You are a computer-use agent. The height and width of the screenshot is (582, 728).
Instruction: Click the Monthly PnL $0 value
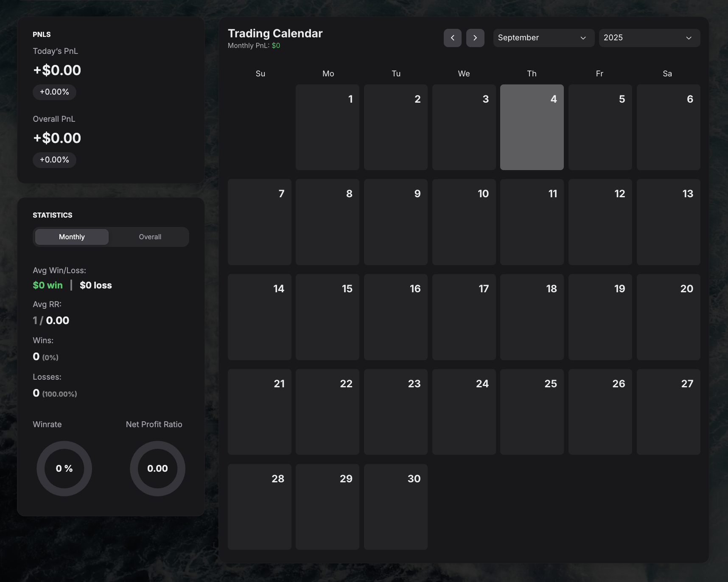276,45
